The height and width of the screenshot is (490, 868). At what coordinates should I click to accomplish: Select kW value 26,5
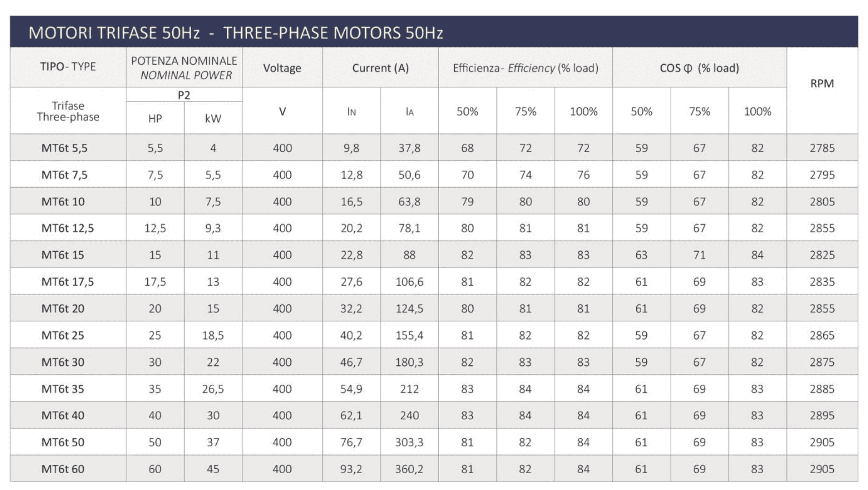(213, 389)
